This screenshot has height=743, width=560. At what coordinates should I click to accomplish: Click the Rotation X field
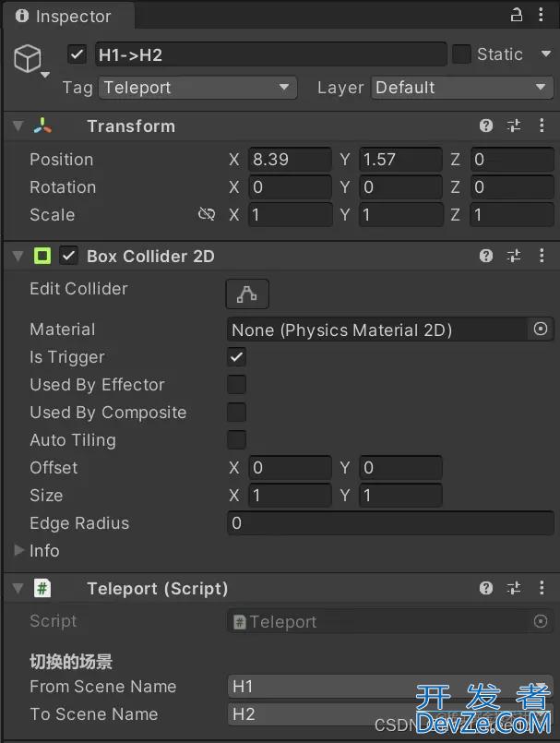[290, 187]
